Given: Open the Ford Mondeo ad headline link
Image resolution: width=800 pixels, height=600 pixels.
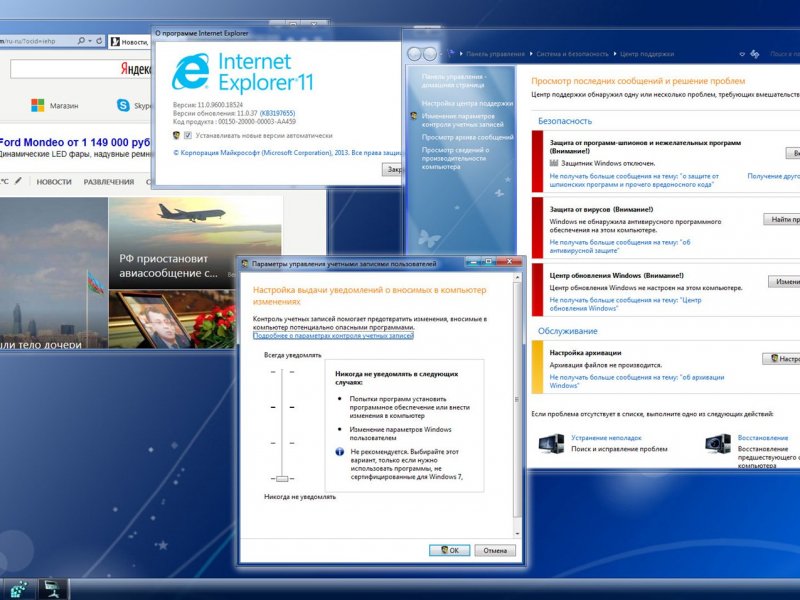Looking at the screenshot, I should click(75, 142).
